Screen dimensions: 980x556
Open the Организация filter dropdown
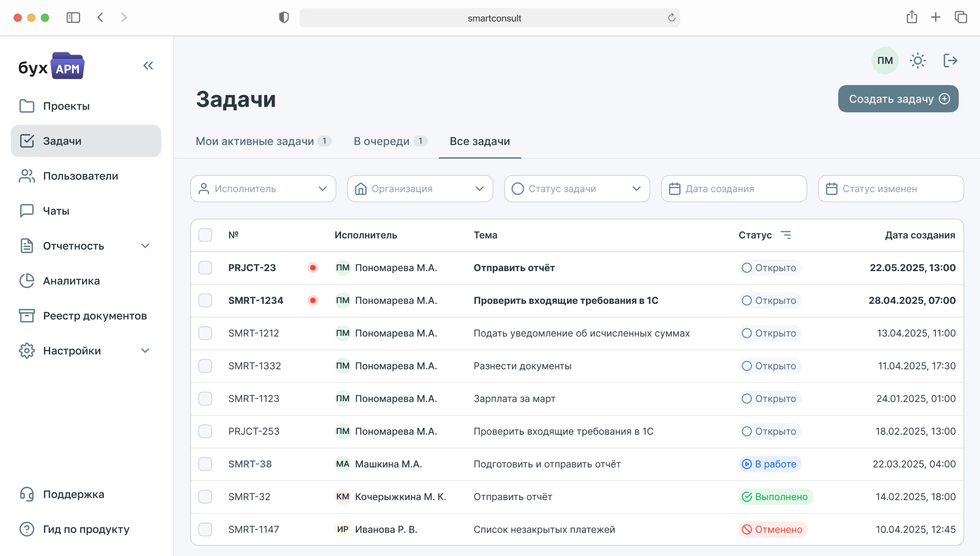[420, 189]
